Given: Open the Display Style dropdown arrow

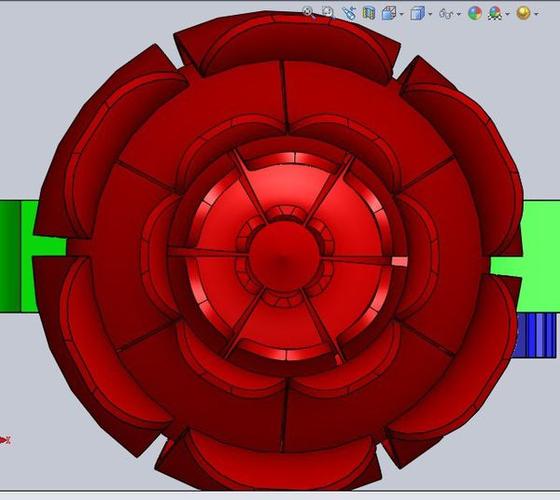Looking at the screenshot, I should 430,14.
